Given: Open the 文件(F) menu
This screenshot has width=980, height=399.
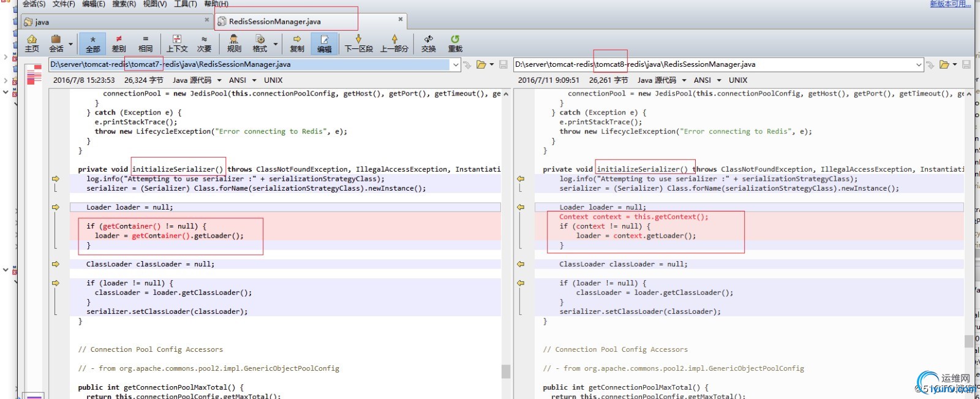Looking at the screenshot, I should 64,4.
